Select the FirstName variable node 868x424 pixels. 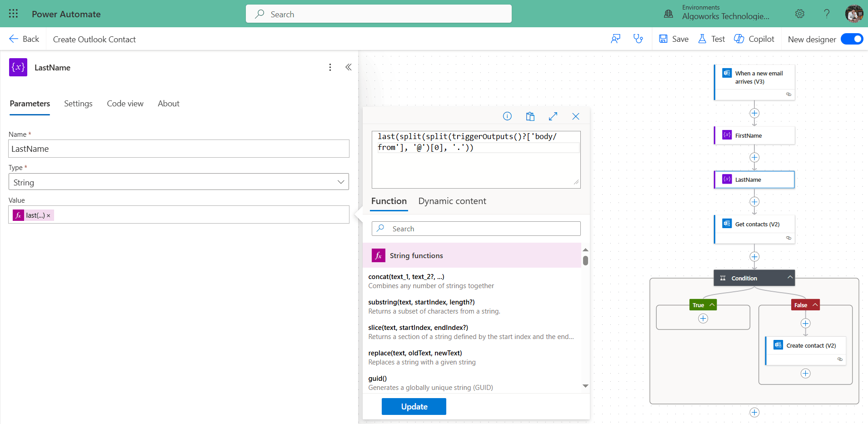(754, 135)
